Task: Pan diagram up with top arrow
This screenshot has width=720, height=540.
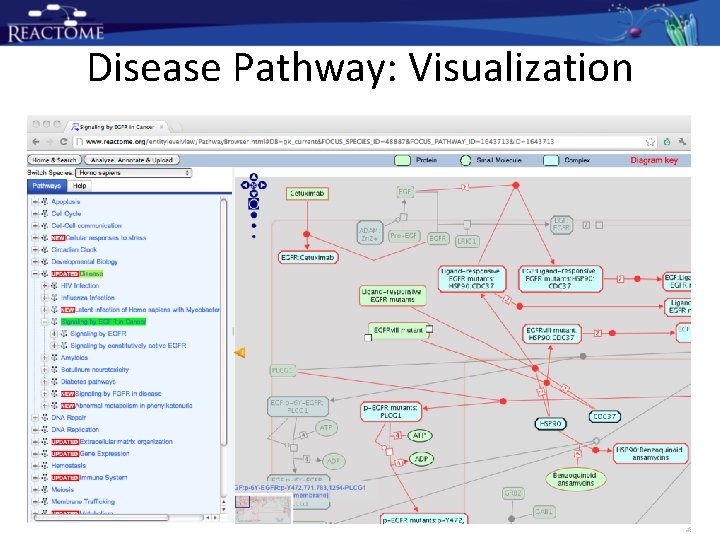Action: 253,177
